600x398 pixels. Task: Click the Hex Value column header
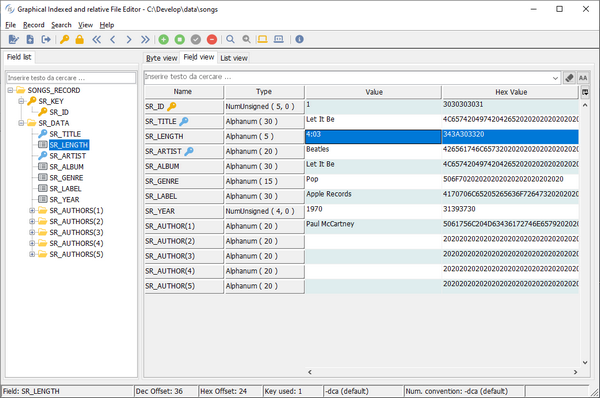[510, 92]
